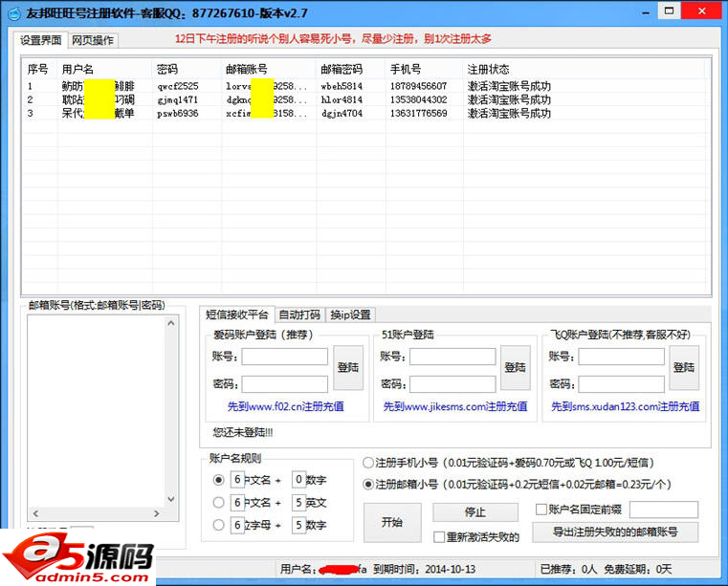Click the 飞Q账户 密码 field
Screen dimensions: 728x586
click(621, 384)
